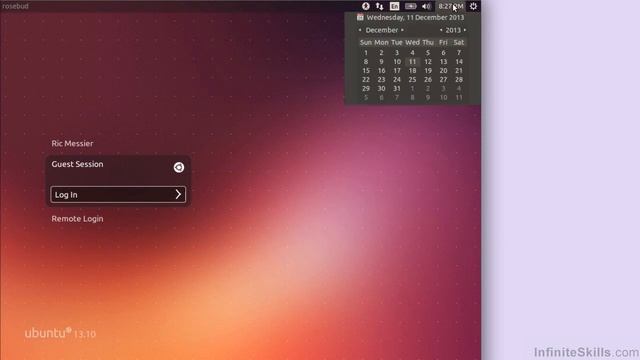Select December 14 in the calendar
Image resolution: width=640 pixels, height=360 pixels.
point(459,62)
